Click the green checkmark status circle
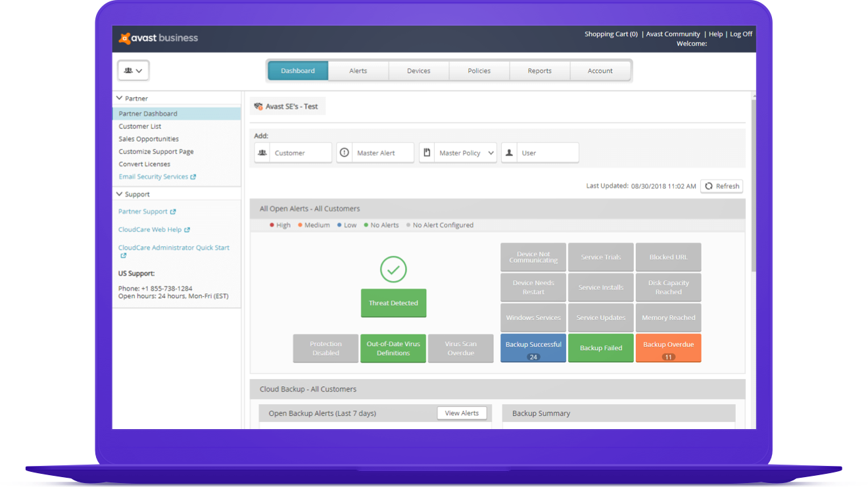The height and width of the screenshot is (487, 868). coord(393,269)
